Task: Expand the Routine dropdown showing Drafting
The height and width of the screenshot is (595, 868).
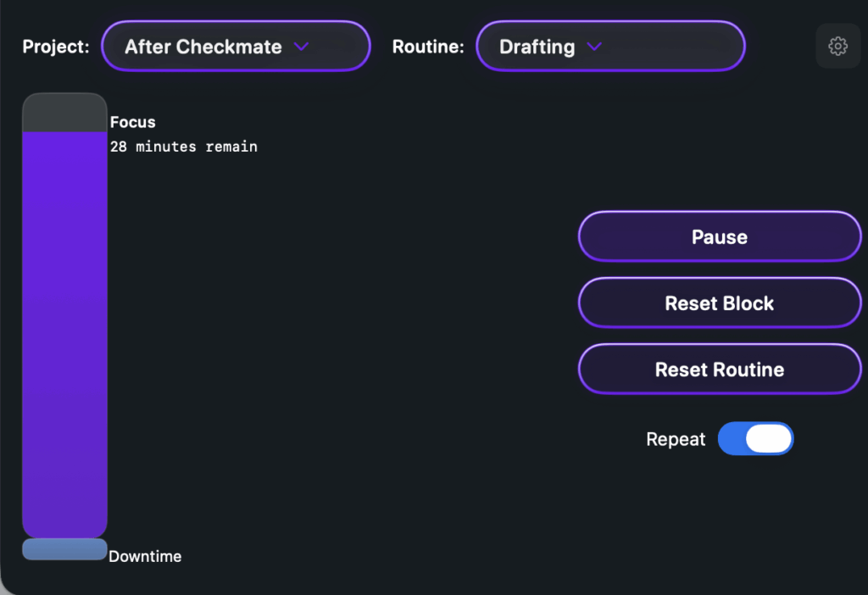Action: (x=610, y=47)
